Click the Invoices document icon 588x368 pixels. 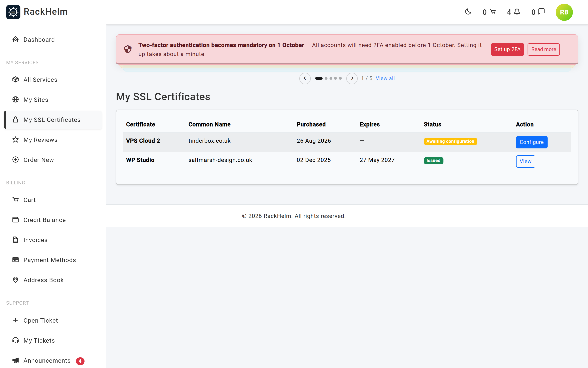tap(16, 240)
